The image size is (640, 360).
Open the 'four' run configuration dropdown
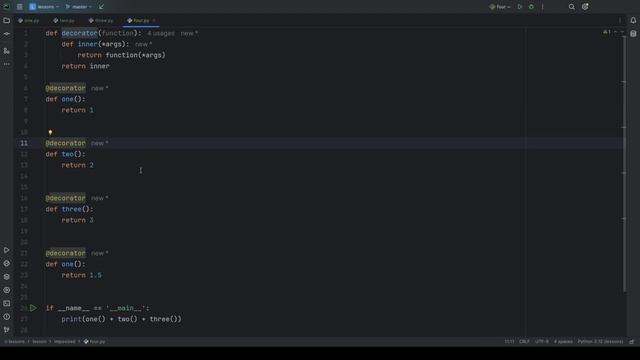(x=500, y=7)
